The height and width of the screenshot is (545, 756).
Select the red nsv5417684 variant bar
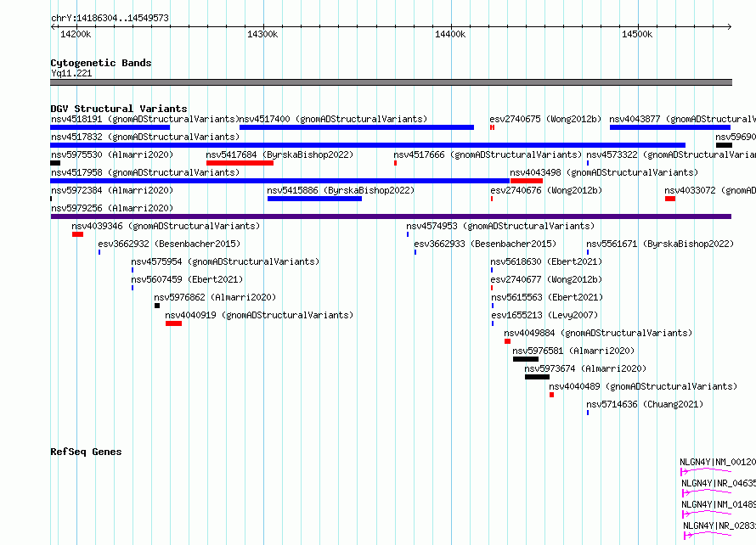click(x=240, y=163)
